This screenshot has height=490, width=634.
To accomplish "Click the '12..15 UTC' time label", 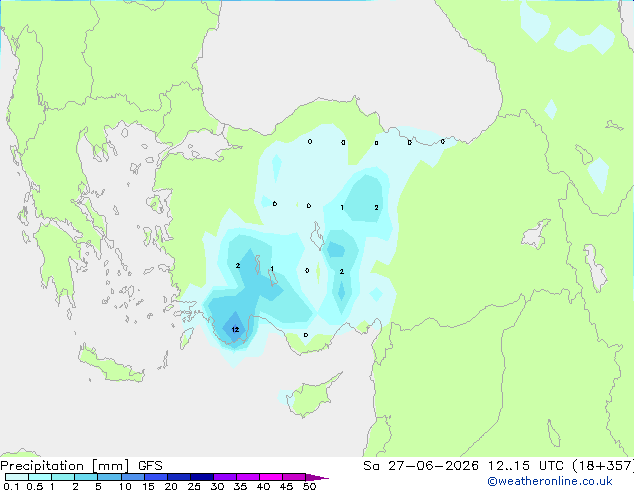I will [x=526, y=466].
